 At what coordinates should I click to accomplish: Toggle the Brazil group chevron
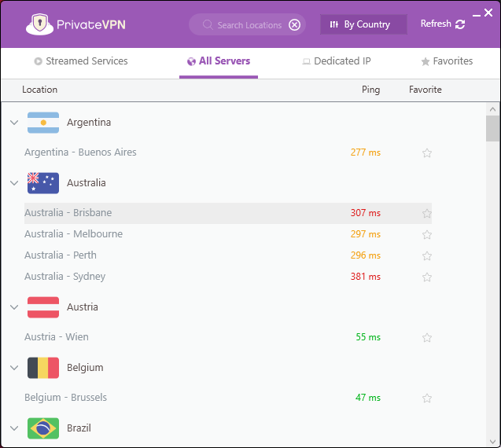click(14, 428)
